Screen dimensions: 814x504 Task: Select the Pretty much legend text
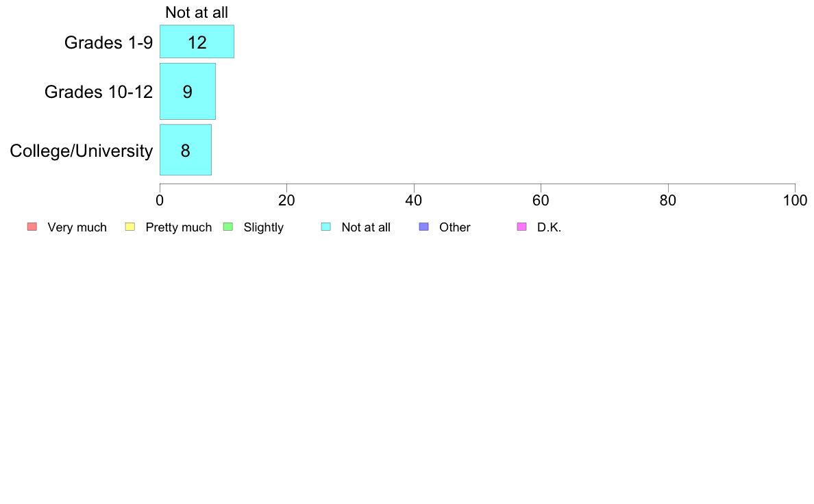(x=179, y=227)
